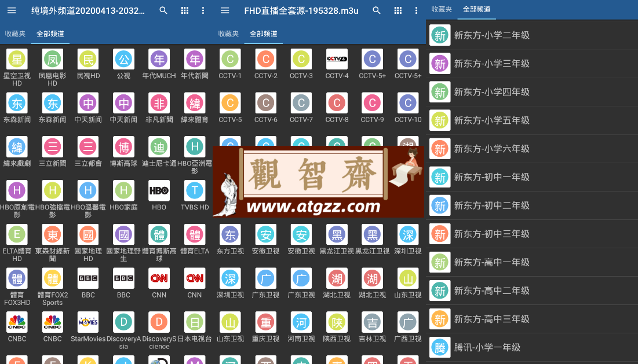Image resolution: width=638 pixels, height=364 pixels.
Task: Select 新东方-初中二年级 list row
Action: pos(532,205)
